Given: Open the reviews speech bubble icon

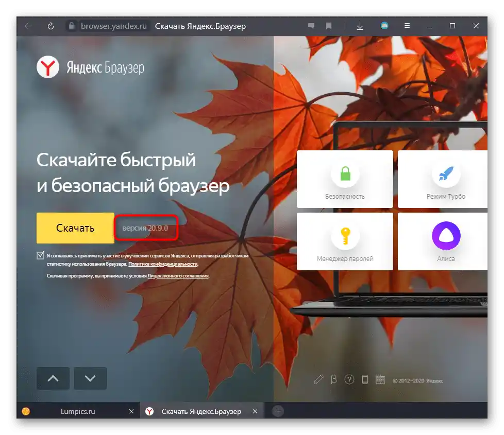Looking at the screenshot, I should [311, 26].
